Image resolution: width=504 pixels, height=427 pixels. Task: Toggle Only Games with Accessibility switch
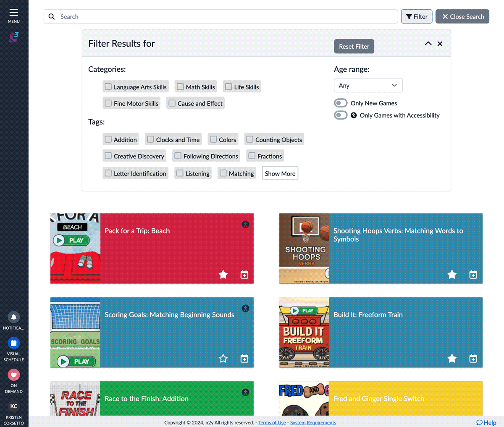coord(341,115)
